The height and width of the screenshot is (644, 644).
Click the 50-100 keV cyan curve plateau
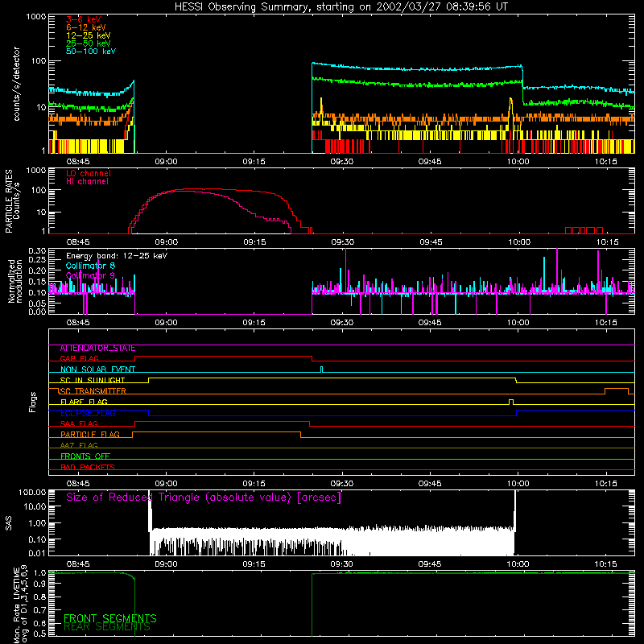coord(417,68)
